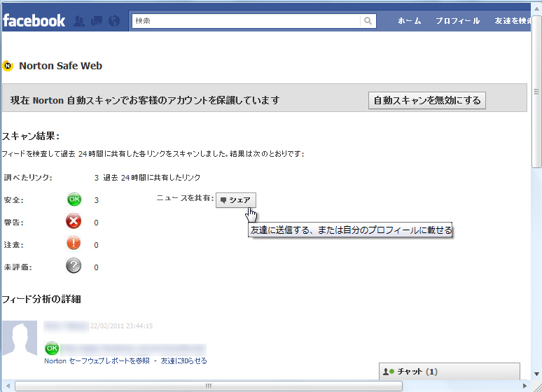The image size is (542, 392).
Task: Open プロフィール in the top navigation
Action: [457, 21]
